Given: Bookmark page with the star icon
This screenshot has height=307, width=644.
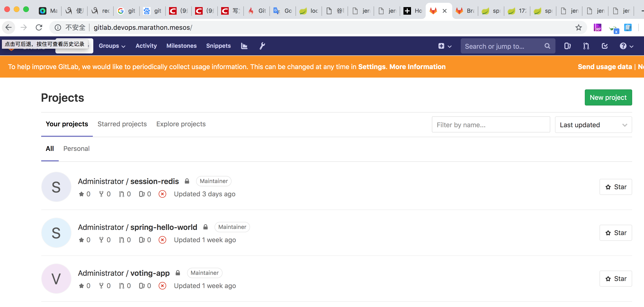Looking at the screenshot, I should 578,27.
